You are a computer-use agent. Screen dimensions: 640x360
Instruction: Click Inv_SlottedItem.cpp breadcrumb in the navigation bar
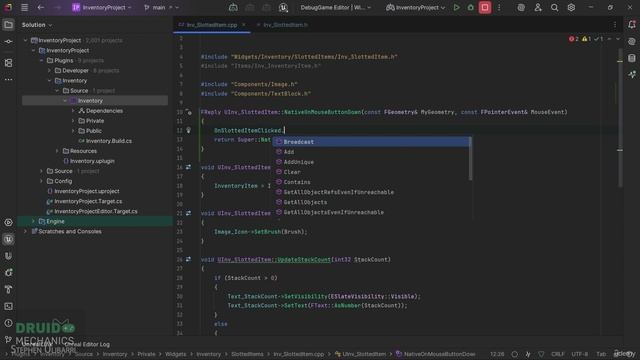coord(298,354)
